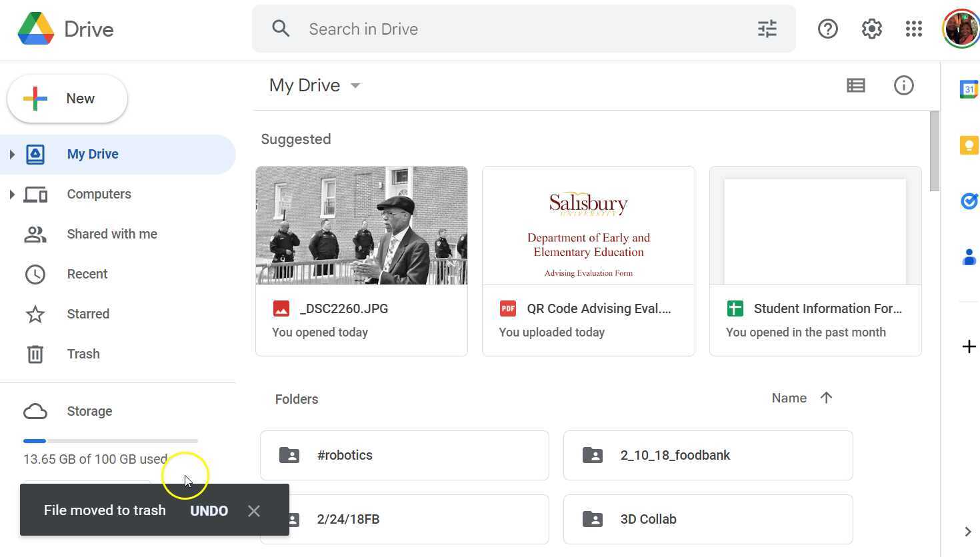Open the Google apps grid
This screenshot has width=980, height=557.
(913, 29)
